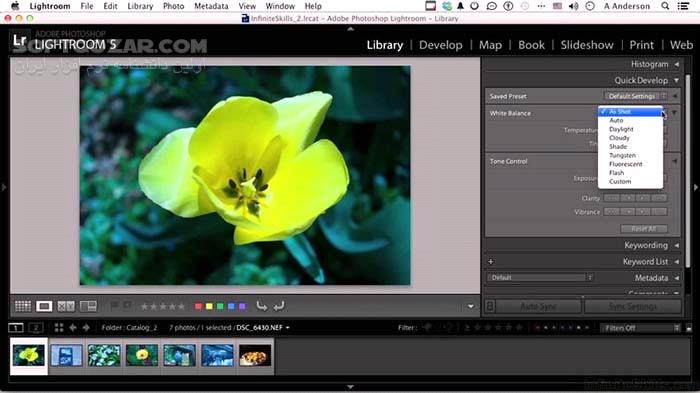Viewport: 700px width, 393px height.
Task: Expand Saved Preset section triangle
Action: (675, 96)
